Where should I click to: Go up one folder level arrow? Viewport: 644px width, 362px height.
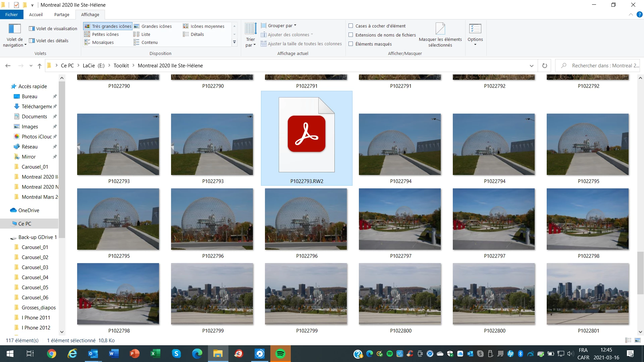coord(40,66)
